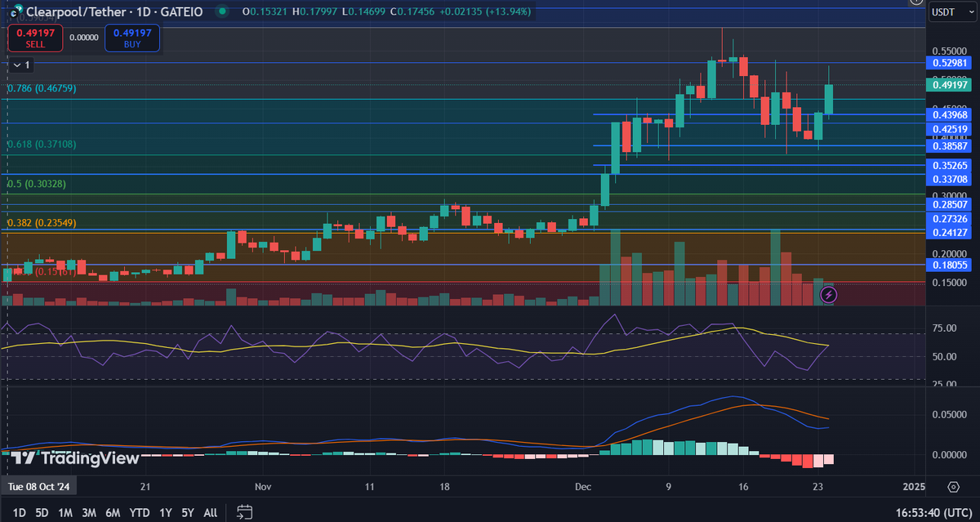Click the 0.42519 price level label
This screenshot has height=522, width=980.
point(950,129)
